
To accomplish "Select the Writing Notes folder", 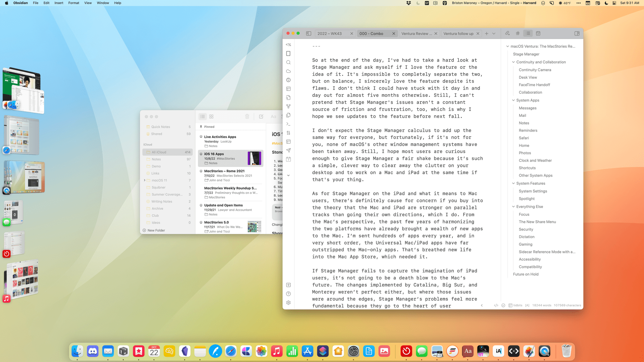I will (x=168, y=201).
